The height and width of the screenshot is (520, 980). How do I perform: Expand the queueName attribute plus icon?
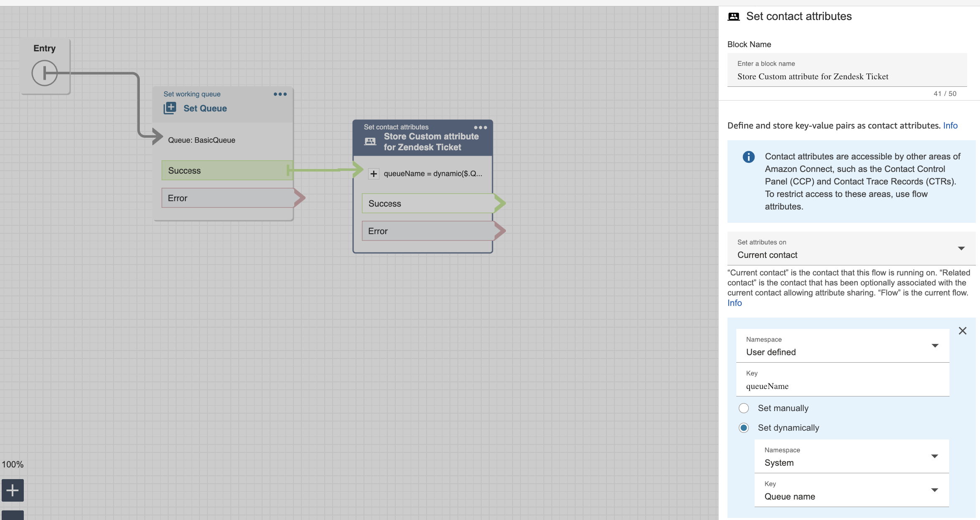click(374, 174)
